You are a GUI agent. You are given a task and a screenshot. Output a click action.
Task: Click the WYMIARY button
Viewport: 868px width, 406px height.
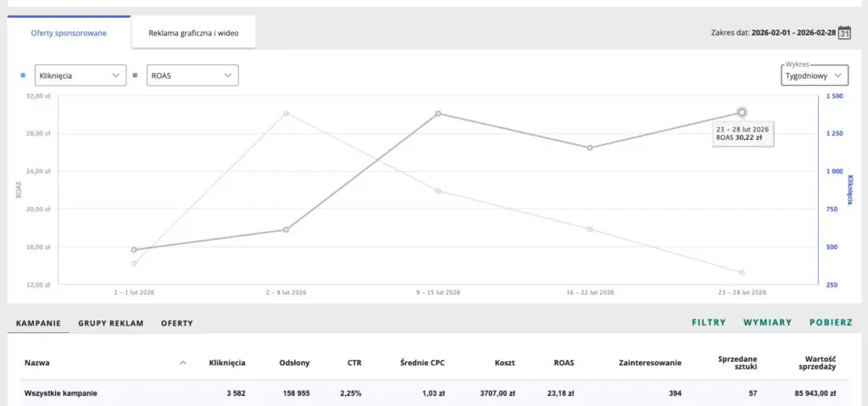[767, 323]
